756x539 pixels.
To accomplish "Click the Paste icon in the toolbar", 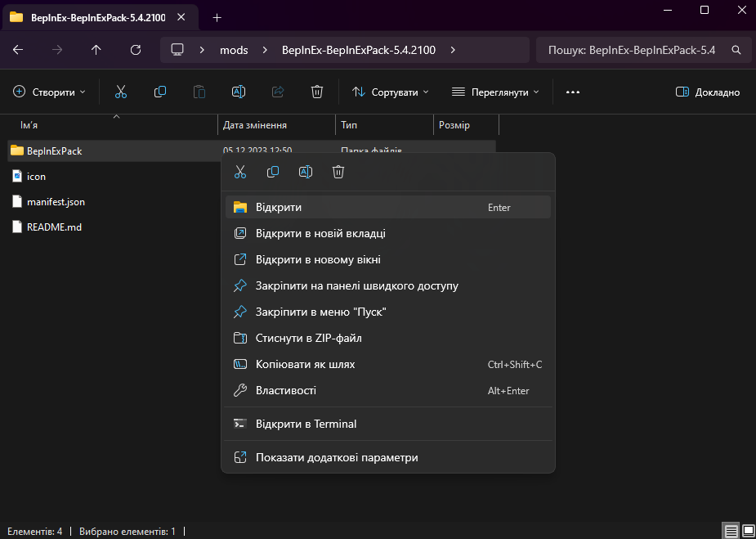I will tap(199, 92).
